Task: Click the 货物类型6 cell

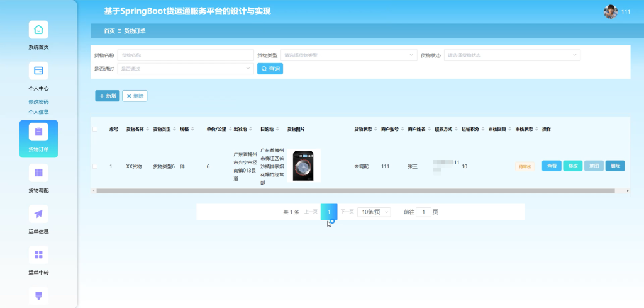Action: pos(164,166)
